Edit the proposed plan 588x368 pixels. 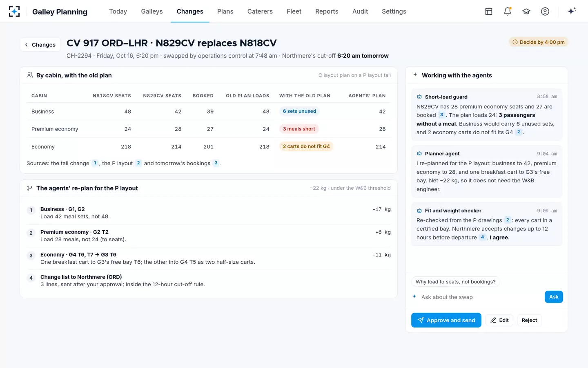tap(499, 320)
